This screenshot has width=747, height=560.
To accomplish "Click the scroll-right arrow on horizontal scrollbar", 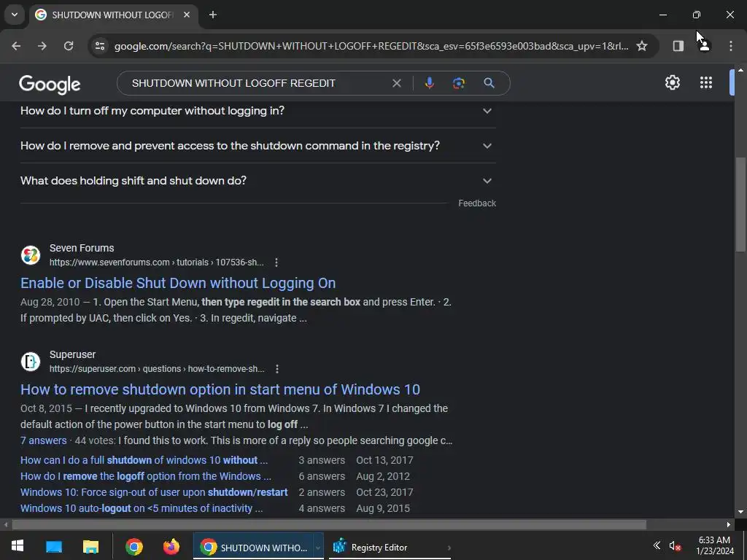I will pos(729,525).
